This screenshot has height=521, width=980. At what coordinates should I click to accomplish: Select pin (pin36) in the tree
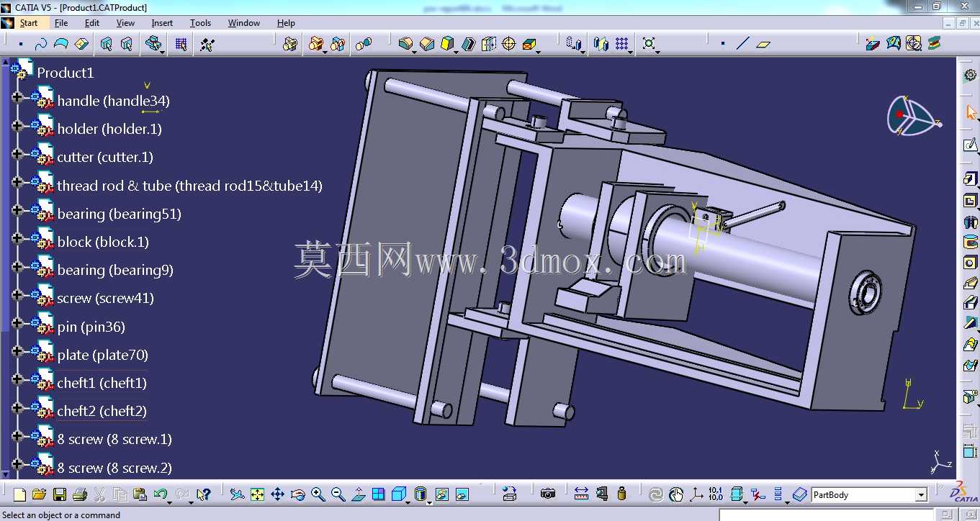click(x=91, y=327)
